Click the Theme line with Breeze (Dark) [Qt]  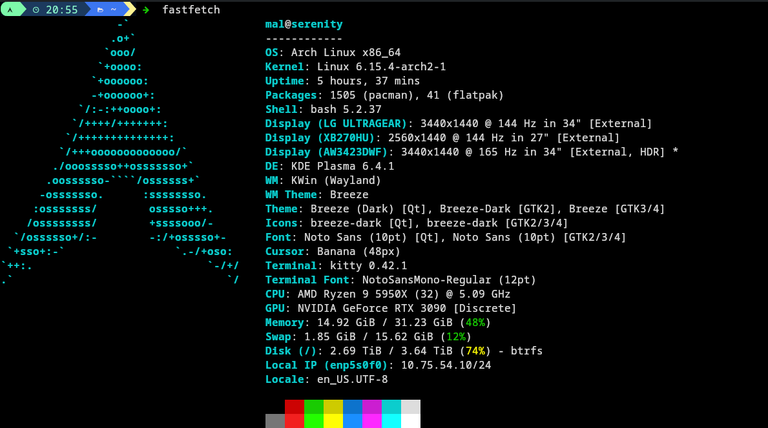pos(465,209)
